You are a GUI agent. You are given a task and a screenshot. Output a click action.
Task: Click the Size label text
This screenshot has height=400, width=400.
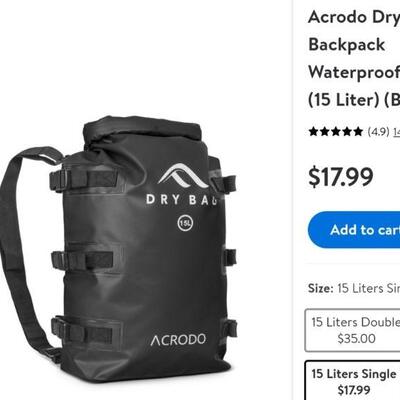(x=320, y=288)
